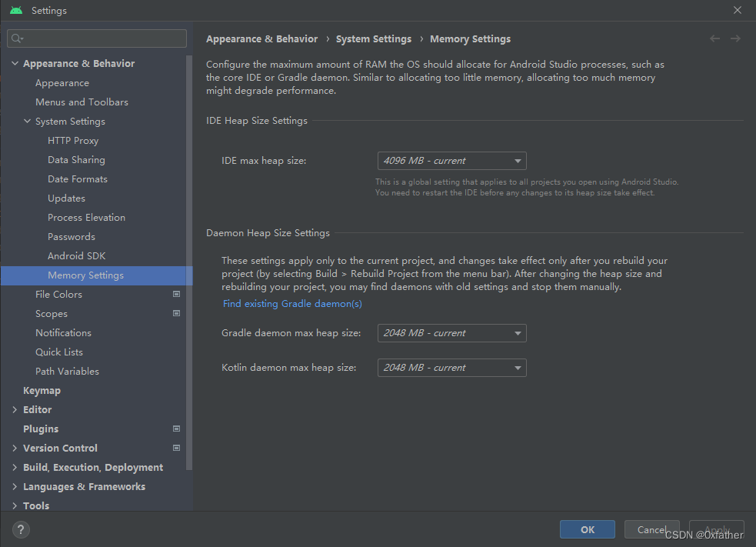
Task: Click the back navigation arrow
Action: point(715,38)
